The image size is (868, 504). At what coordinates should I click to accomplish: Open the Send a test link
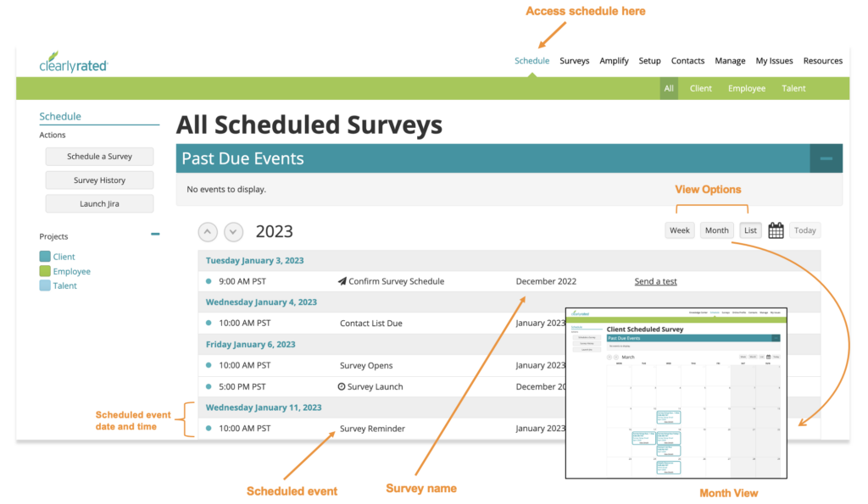tap(655, 280)
